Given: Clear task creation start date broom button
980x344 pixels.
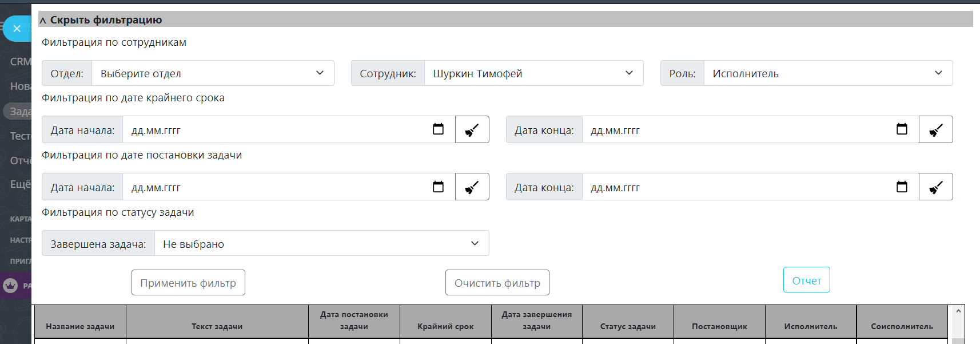Looking at the screenshot, I should click(x=472, y=187).
